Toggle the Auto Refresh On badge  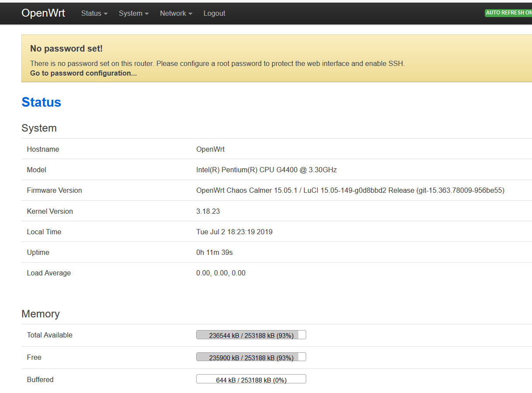click(508, 13)
